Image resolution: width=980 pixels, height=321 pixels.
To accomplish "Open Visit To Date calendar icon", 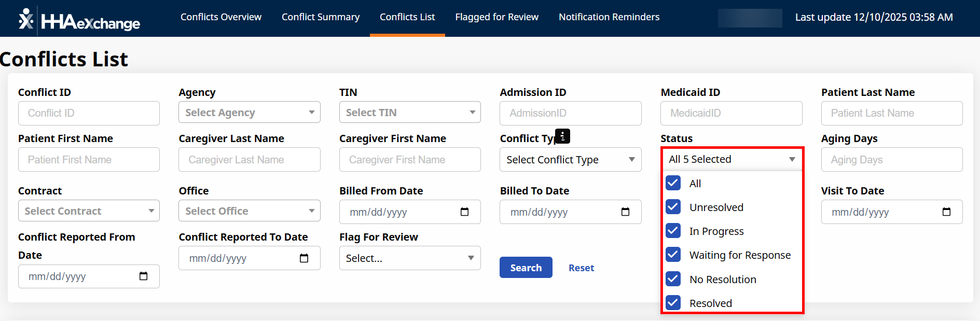I will tap(946, 212).
